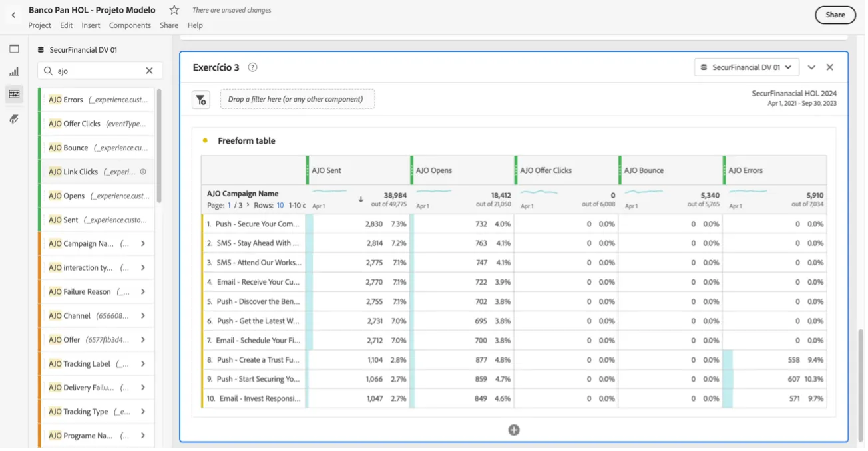Star the project as favorite
Screen dimensions: 868x451
coord(174,10)
